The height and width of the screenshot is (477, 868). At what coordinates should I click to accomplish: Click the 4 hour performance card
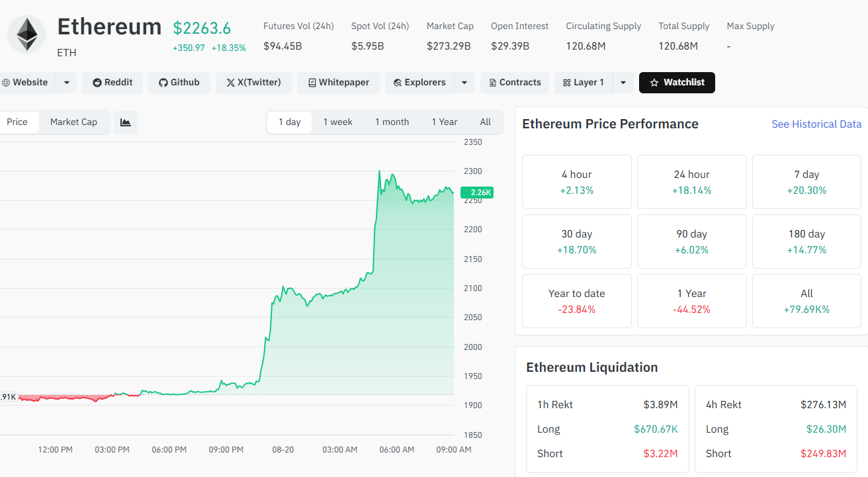click(x=577, y=182)
